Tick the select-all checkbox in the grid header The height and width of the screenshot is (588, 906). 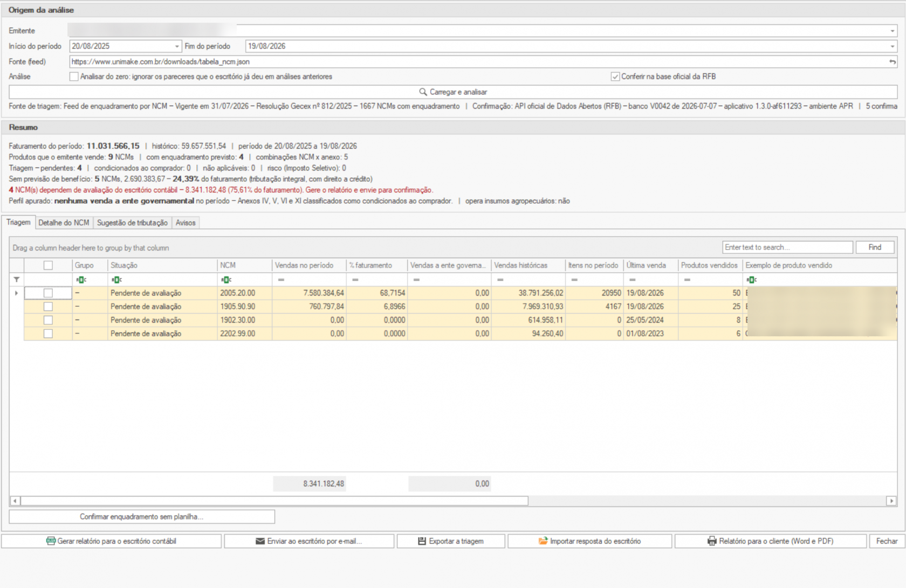(x=48, y=265)
